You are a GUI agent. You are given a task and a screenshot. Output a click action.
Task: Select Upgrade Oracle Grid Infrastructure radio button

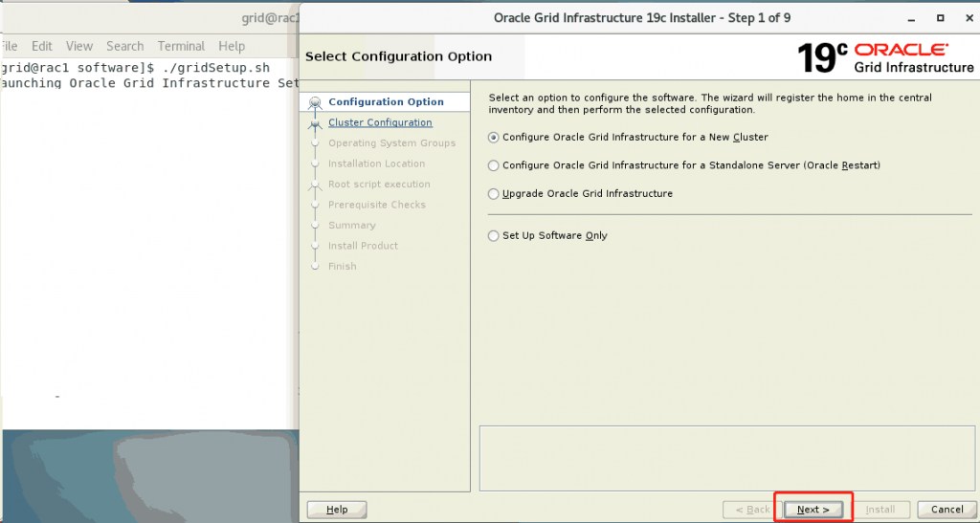tap(494, 194)
